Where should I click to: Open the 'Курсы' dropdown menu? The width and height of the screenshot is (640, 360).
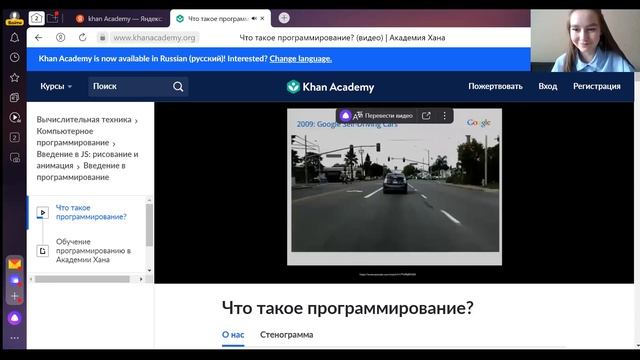[x=56, y=87]
